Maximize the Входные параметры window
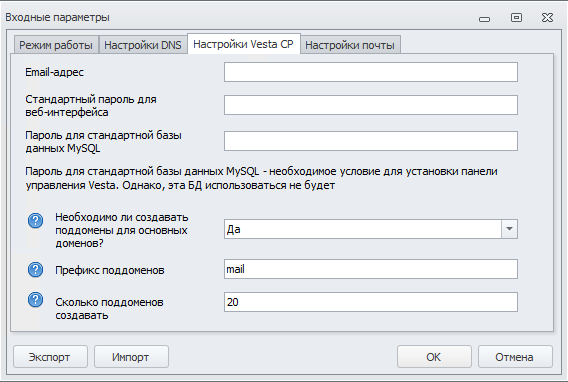Screen dimensions: 568x382 coord(516,17)
